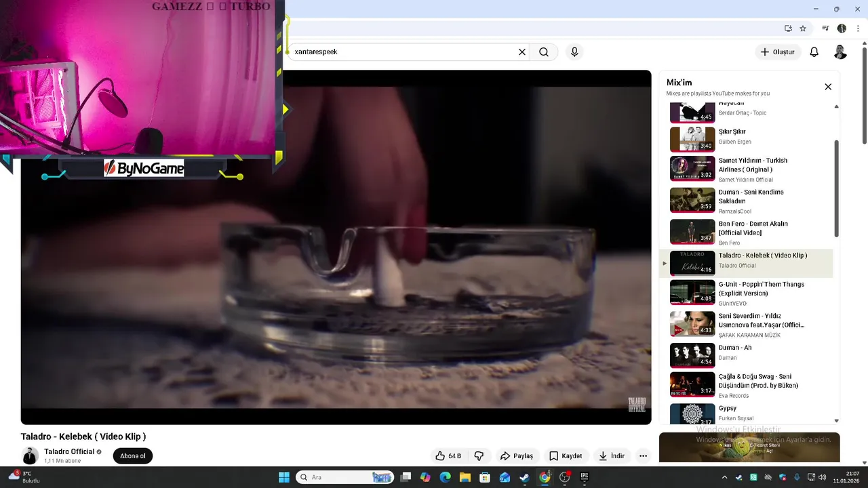Click the taskbar Ara search box
Image resolution: width=868 pixels, height=488 pixels.
pyautogui.click(x=345, y=477)
